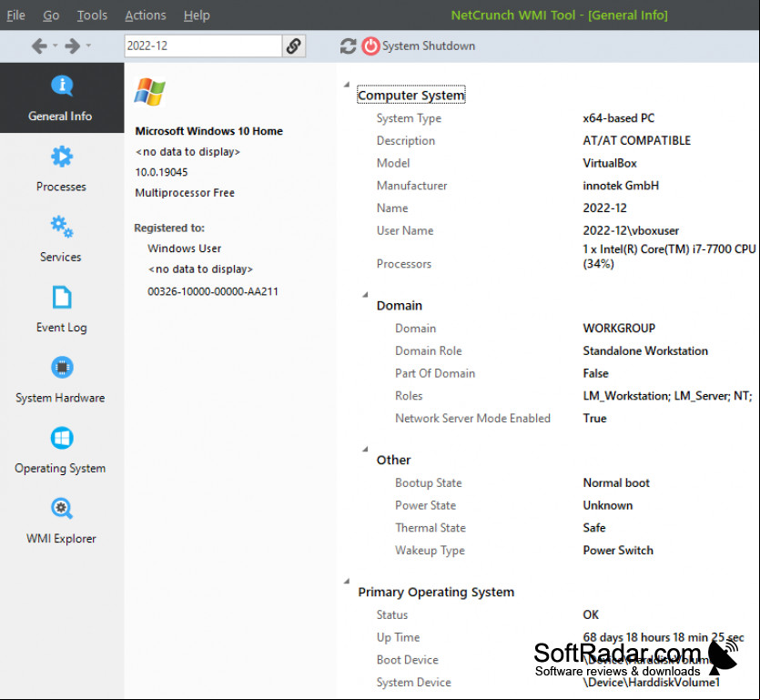Open the Operating System section
Screen dimensions: 760x700
coord(62,451)
